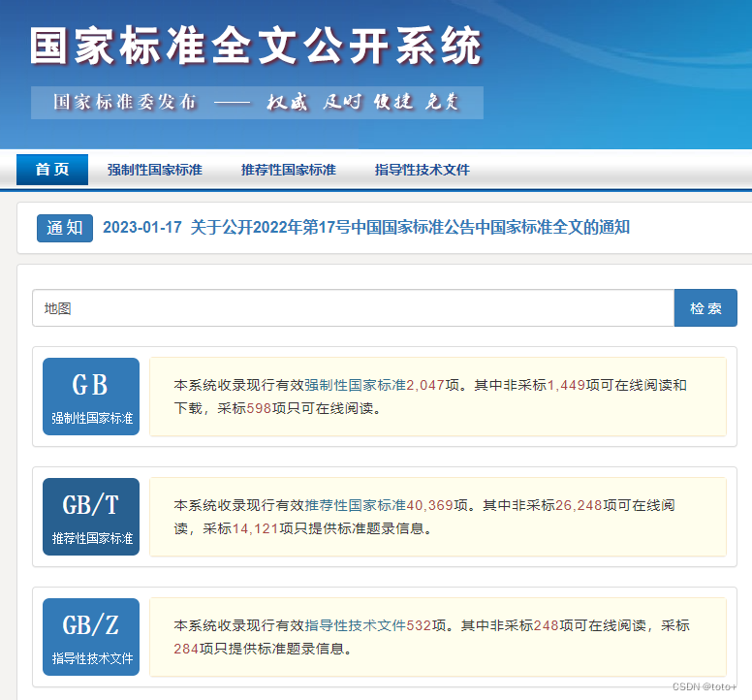Click the 532 count in GB/Z description
752x700 pixels.
coord(419,625)
